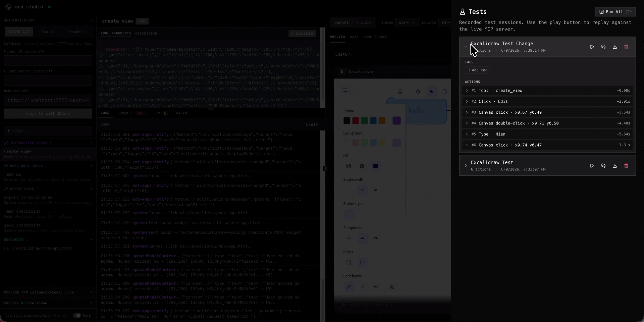
Task: Expand action #2 Click Edit
Action: [x=467, y=101]
